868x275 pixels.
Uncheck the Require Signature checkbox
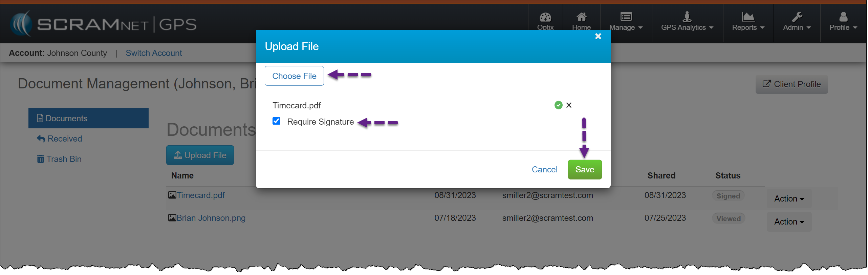pyautogui.click(x=276, y=121)
